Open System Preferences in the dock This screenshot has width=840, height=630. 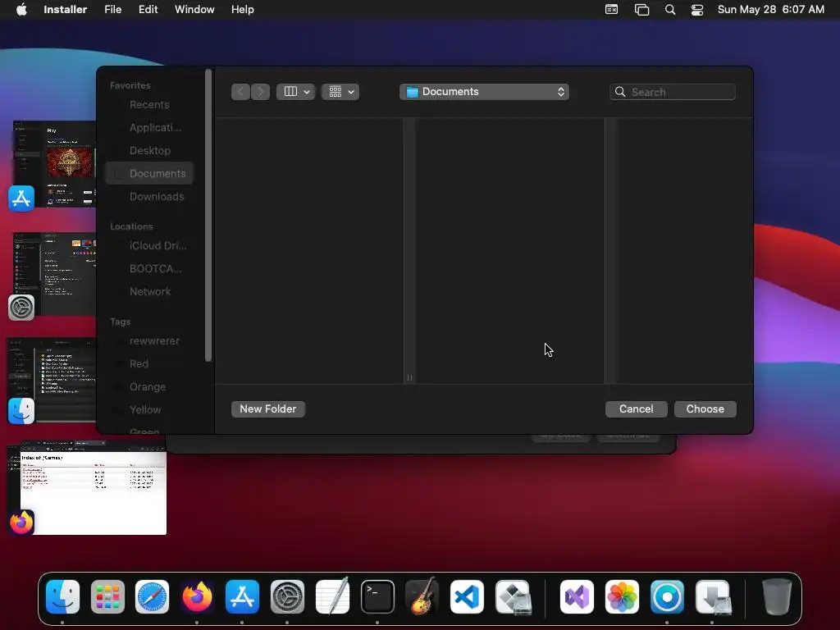tap(287, 597)
